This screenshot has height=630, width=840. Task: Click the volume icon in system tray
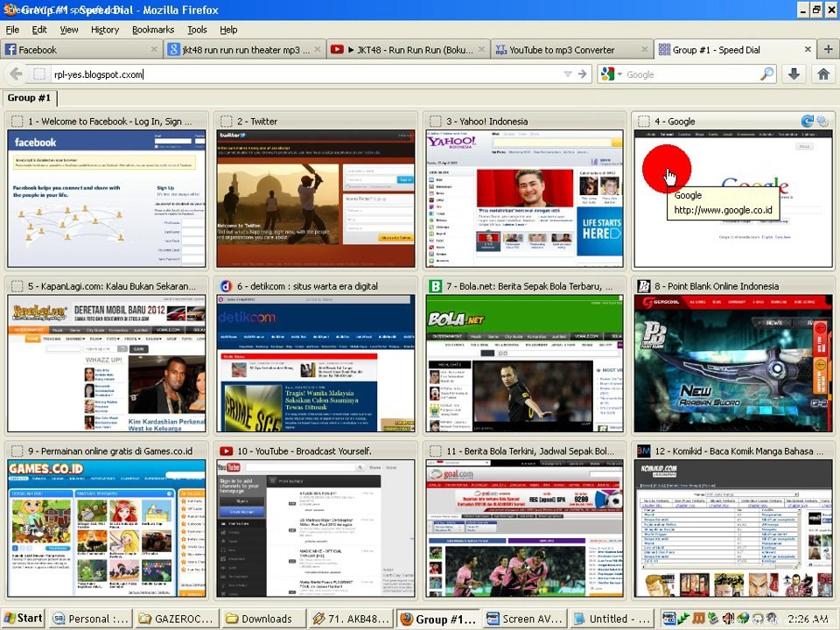[x=730, y=619]
